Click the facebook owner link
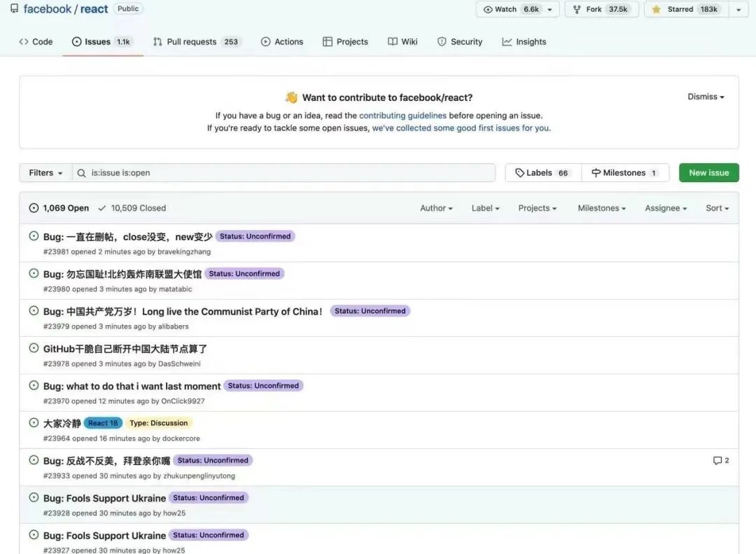This screenshot has height=554, width=756. tap(48, 8)
